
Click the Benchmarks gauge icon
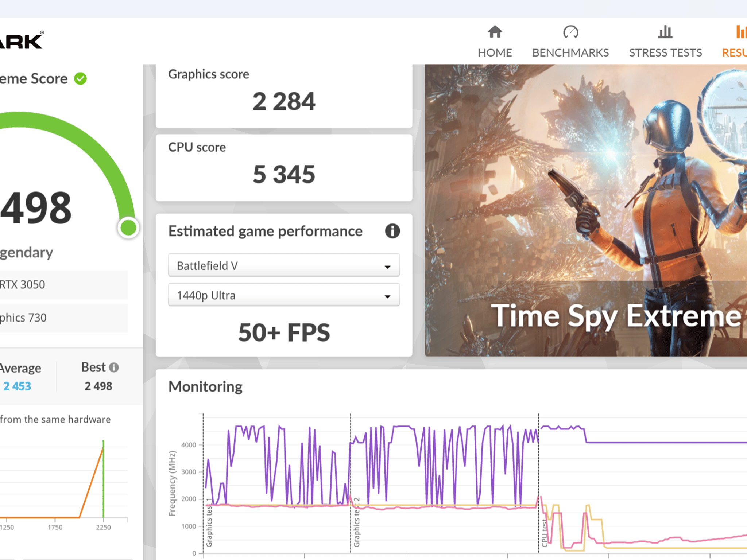(x=570, y=32)
